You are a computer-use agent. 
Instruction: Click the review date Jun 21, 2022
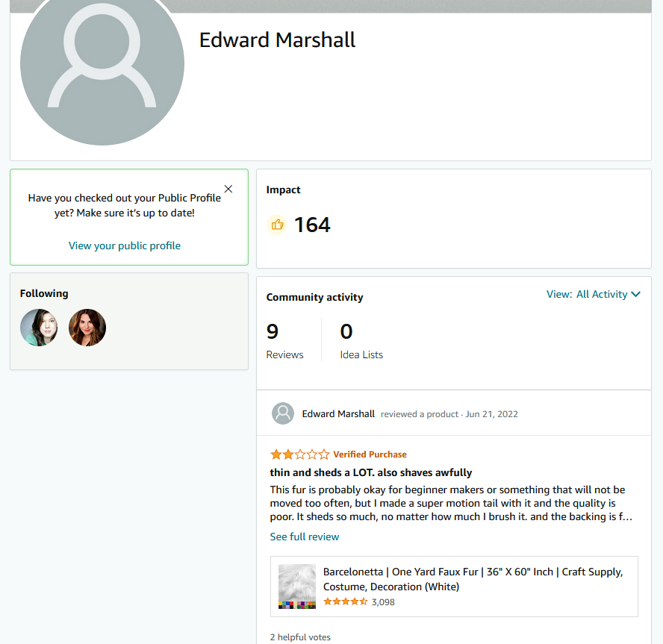[491, 414]
